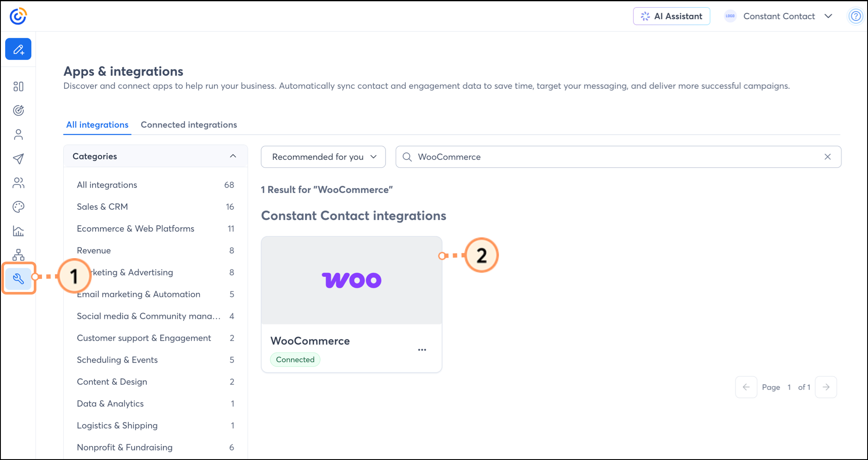
Task: Switch to All integrations tab
Action: (97, 125)
